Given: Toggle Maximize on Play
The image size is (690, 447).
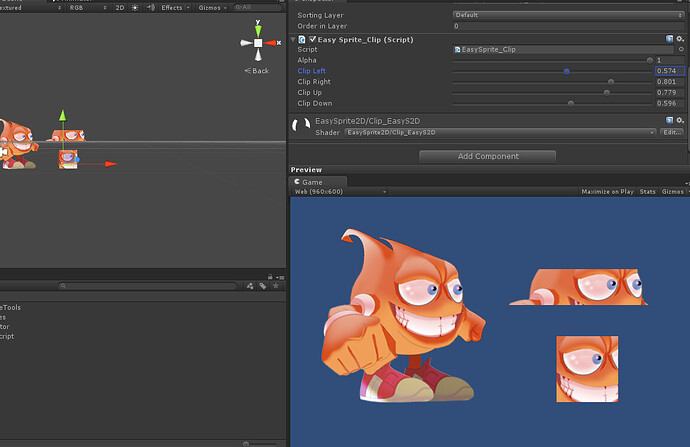Looking at the screenshot, I should pyautogui.click(x=607, y=191).
